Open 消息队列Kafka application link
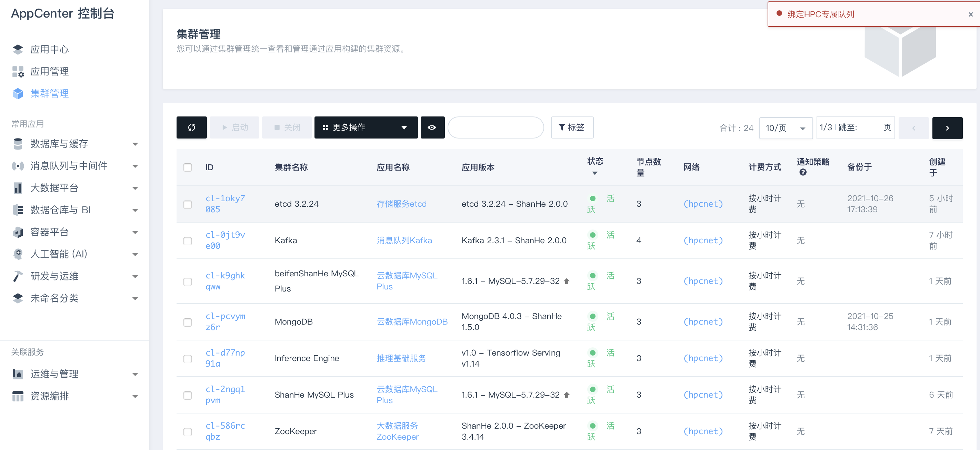The width and height of the screenshot is (980, 450). (x=404, y=241)
